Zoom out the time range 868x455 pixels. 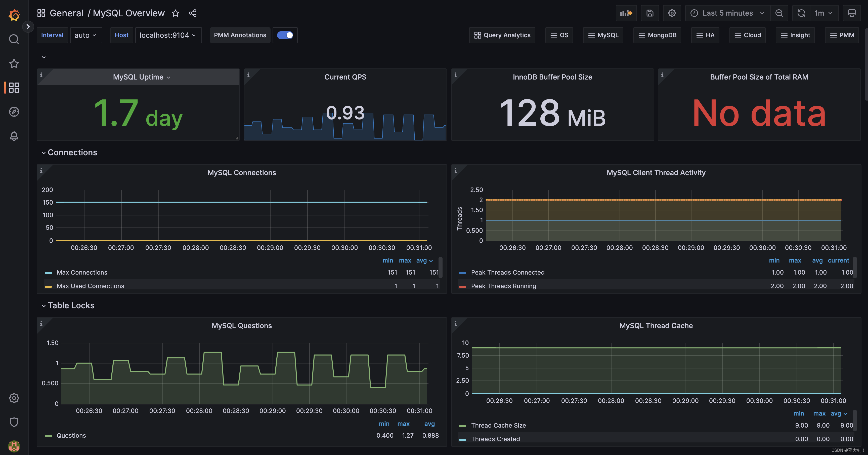(x=779, y=13)
